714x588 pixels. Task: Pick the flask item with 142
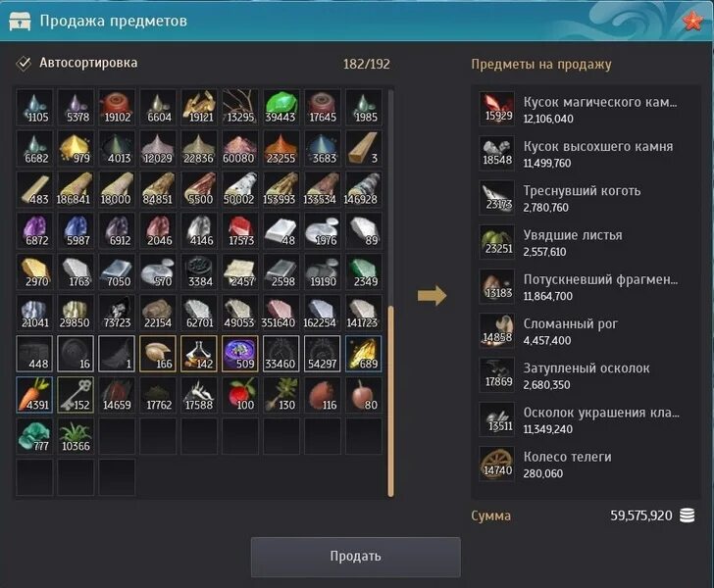click(199, 354)
